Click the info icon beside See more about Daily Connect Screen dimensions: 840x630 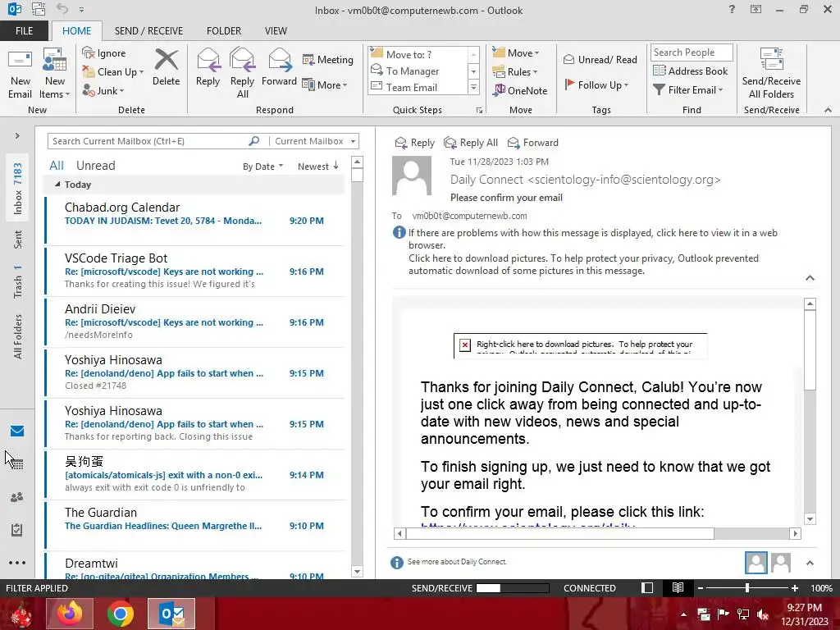[397, 563]
